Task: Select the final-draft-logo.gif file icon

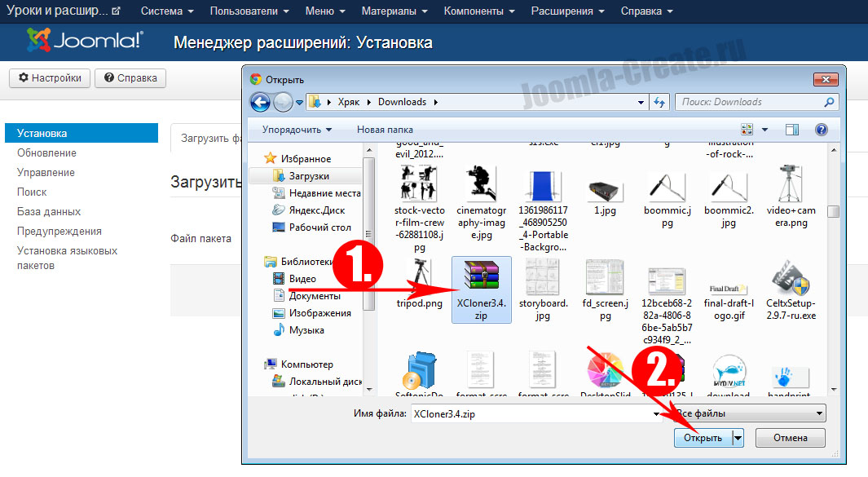Action: point(728,281)
